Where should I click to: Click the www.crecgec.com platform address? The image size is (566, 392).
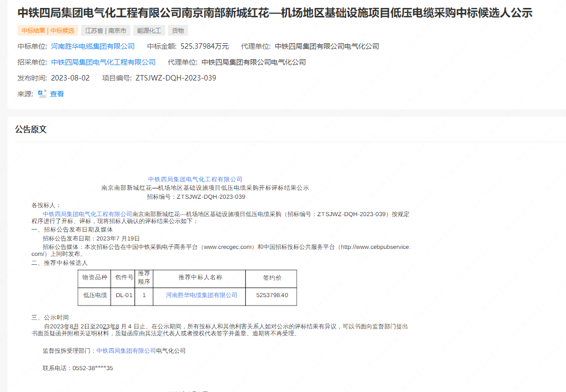[226, 246]
